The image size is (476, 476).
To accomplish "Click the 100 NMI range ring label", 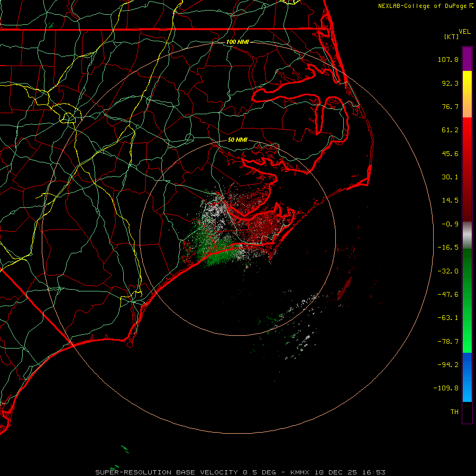I will [237, 42].
